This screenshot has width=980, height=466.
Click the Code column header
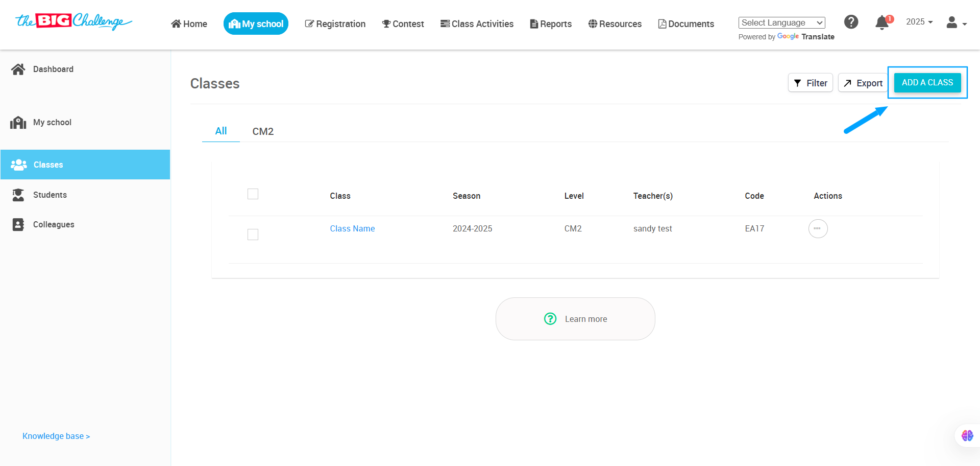tap(754, 196)
